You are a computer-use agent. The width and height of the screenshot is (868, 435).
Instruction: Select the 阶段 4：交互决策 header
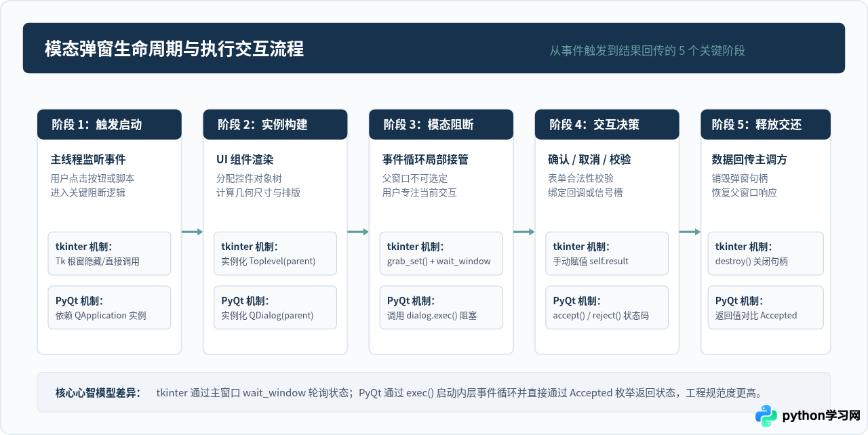coord(607,125)
